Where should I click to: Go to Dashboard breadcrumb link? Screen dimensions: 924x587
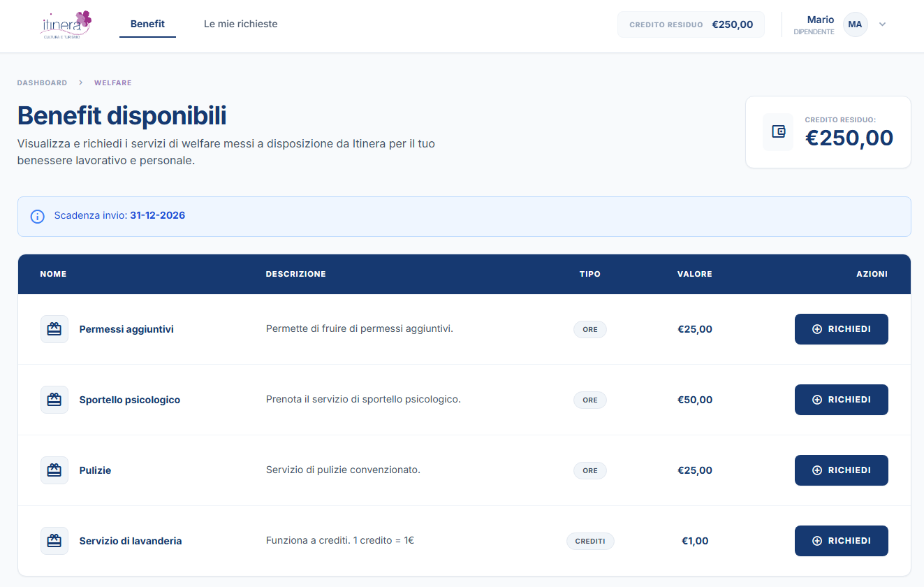[x=42, y=82]
